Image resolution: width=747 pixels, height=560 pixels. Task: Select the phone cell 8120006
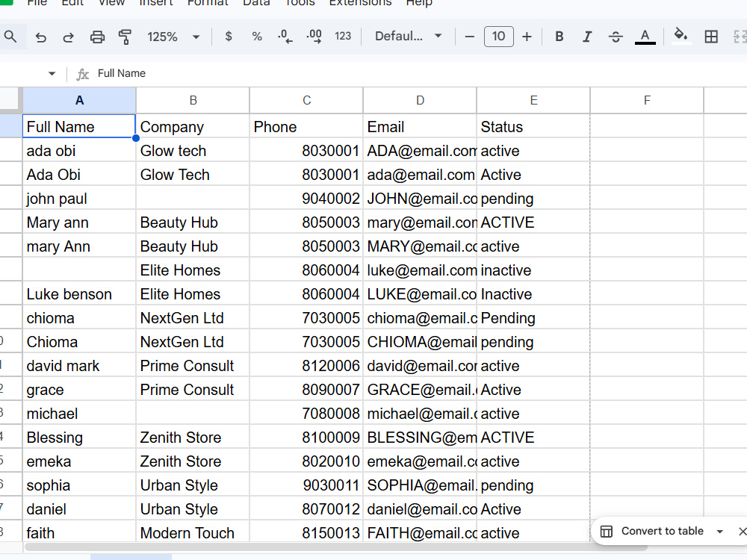point(306,365)
